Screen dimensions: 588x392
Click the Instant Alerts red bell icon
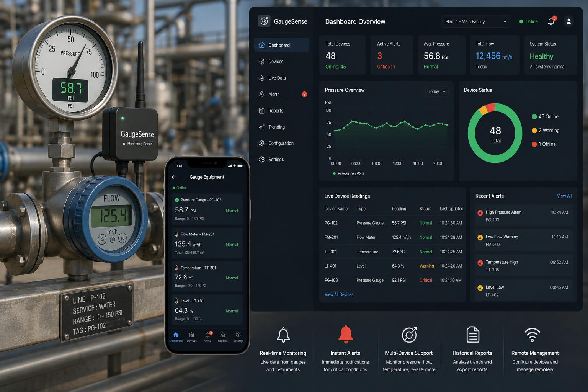point(346,334)
